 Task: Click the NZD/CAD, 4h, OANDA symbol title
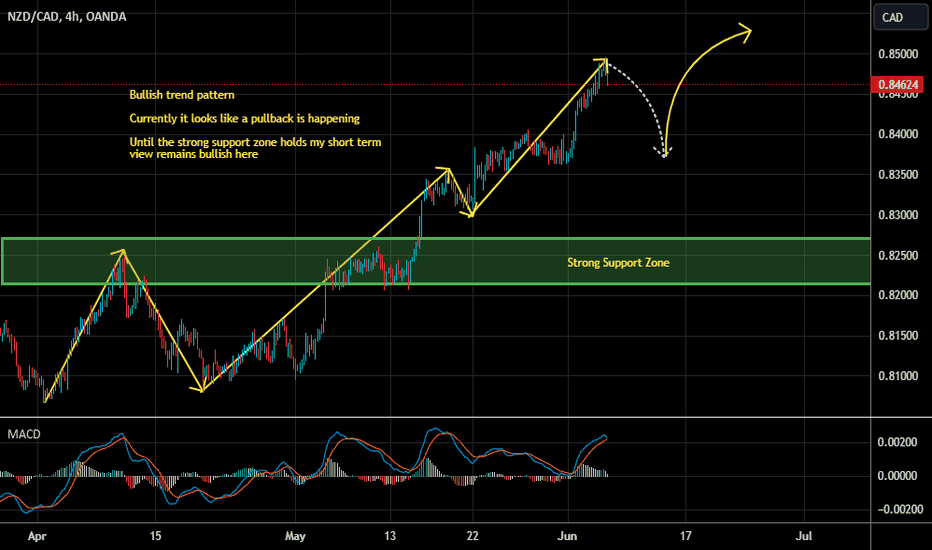coord(67,17)
